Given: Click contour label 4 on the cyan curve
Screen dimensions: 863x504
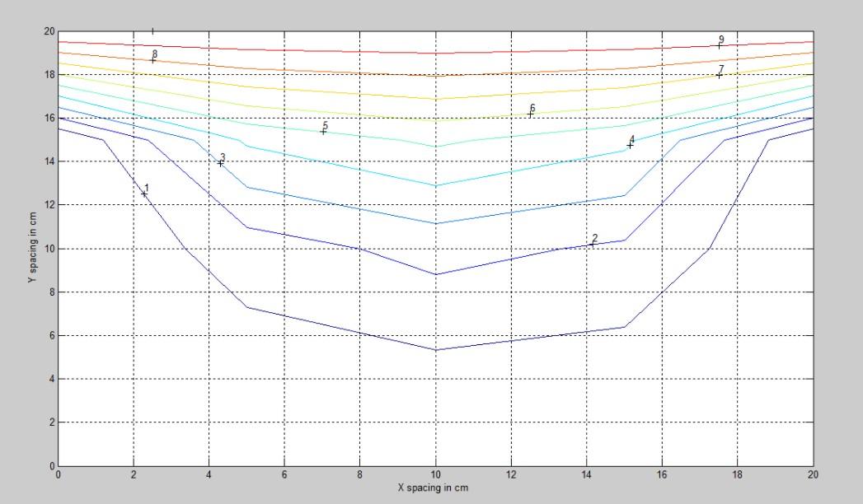Looking at the screenshot, I should 632,140.
